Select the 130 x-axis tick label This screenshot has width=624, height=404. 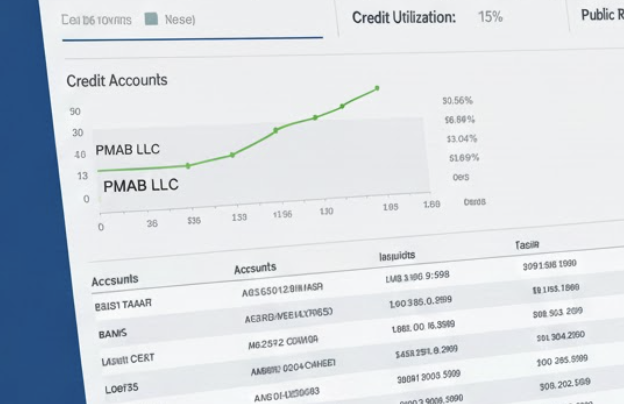326,211
